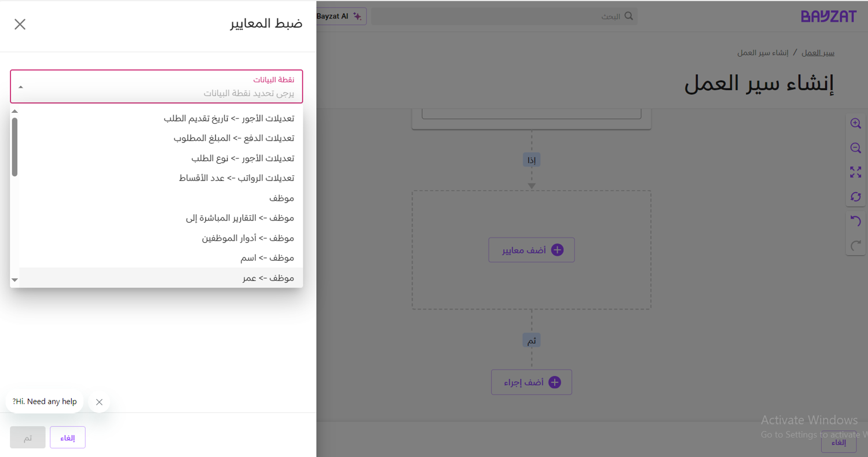
Task: Click the إلغاء button in side panel
Action: point(68,438)
